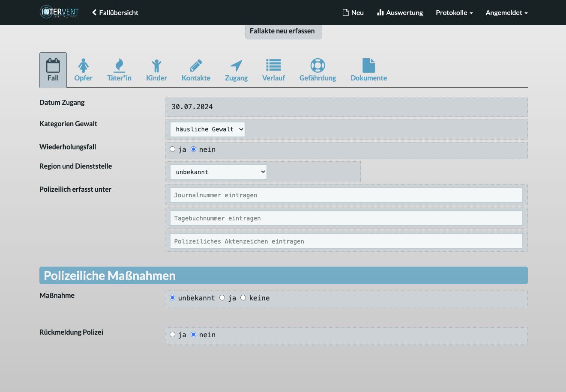The height and width of the screenshot is (392, 566).
Task: Select Maßnahme ja radio
Action: pos(222,298)
